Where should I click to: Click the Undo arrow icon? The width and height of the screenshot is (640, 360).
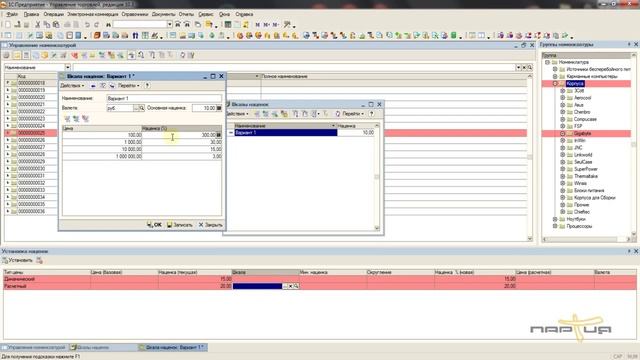[87, 24]
